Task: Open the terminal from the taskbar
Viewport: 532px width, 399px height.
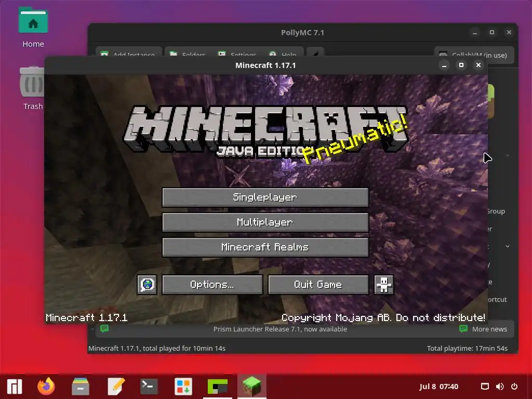Action: [149, 387]
